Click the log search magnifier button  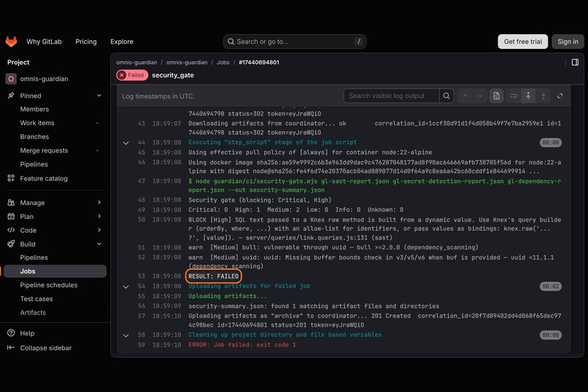pos(446,96)
